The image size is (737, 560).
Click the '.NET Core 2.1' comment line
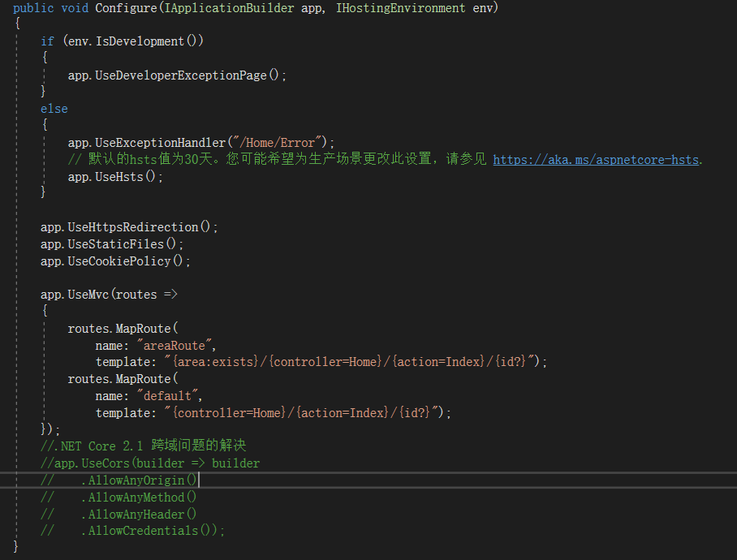coord(144,446)
